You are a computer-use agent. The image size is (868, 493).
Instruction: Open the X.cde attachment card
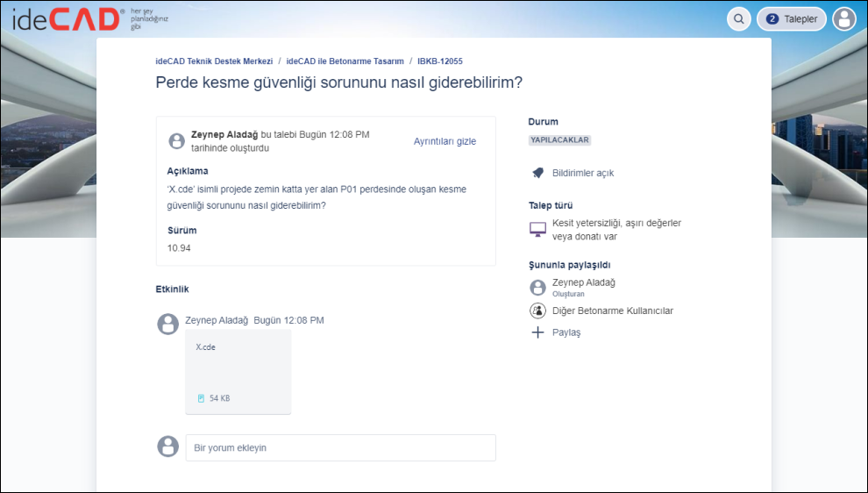(x=238, y=372)
